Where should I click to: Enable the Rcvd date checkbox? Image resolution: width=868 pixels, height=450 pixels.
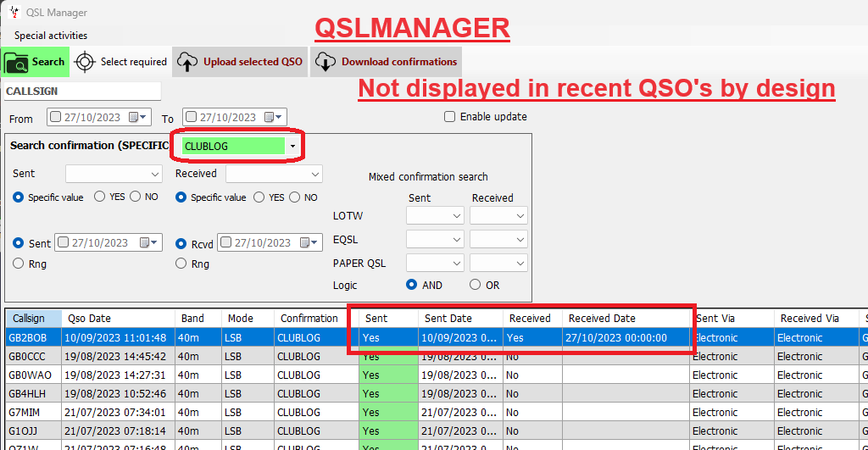[x=225, y=242]
